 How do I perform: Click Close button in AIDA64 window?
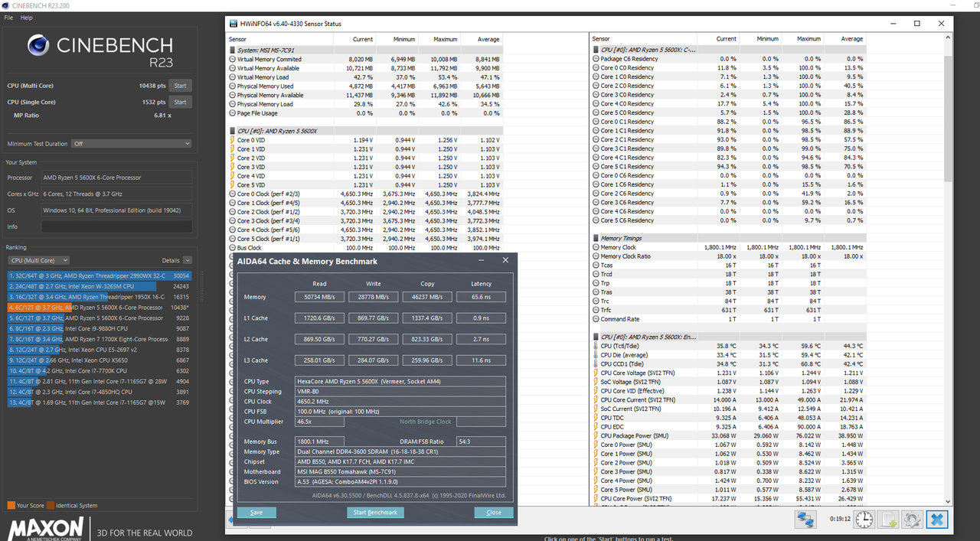coord(494,513)
